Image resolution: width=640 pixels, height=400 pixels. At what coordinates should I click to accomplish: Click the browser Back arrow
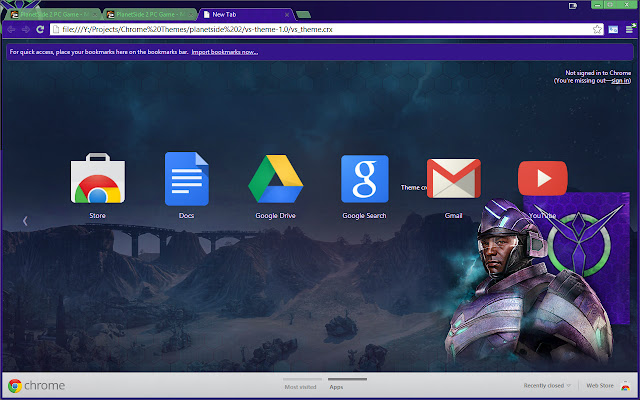11,29
